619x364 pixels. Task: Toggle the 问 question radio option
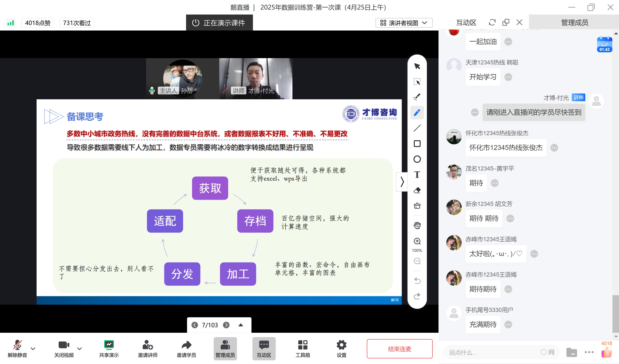543,352
